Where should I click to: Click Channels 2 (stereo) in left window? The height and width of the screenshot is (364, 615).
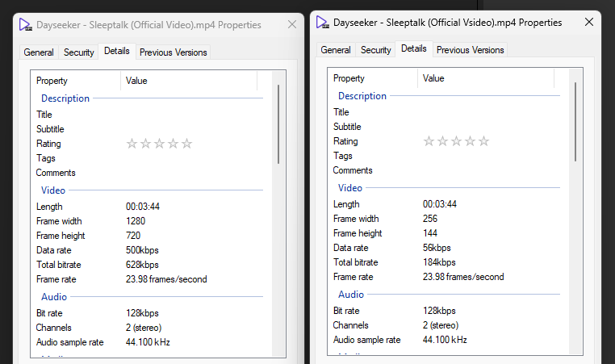(x=144, y=328)
